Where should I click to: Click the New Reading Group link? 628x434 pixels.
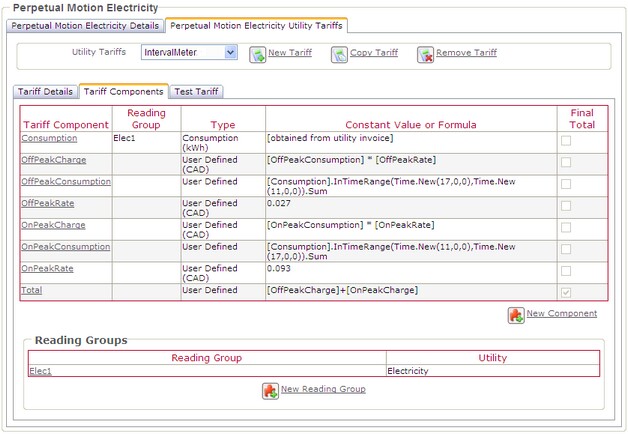tap(323, 389)
